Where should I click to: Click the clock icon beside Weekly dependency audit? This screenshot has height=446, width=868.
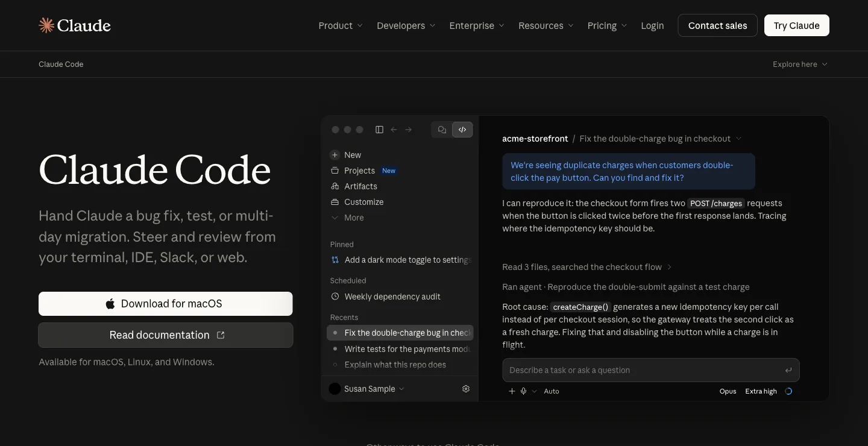pos(335,297)
